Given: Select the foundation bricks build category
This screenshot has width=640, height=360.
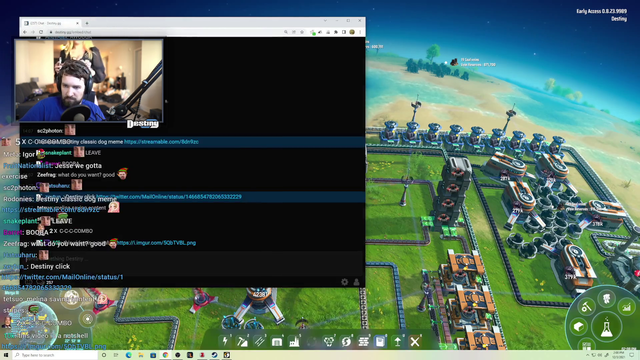Looking at the screenshot, I should 363,341.
